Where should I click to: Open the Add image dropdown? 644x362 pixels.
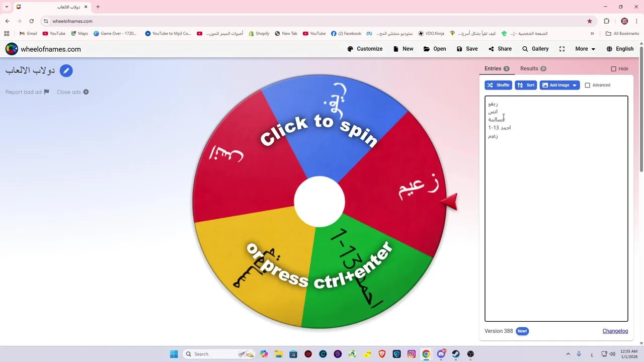[x=559, y=85]
